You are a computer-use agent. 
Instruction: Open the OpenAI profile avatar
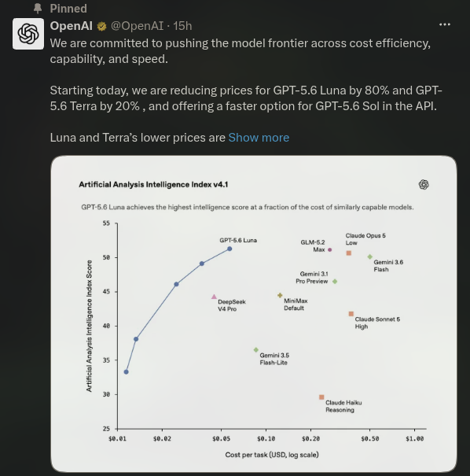[28, 34]
